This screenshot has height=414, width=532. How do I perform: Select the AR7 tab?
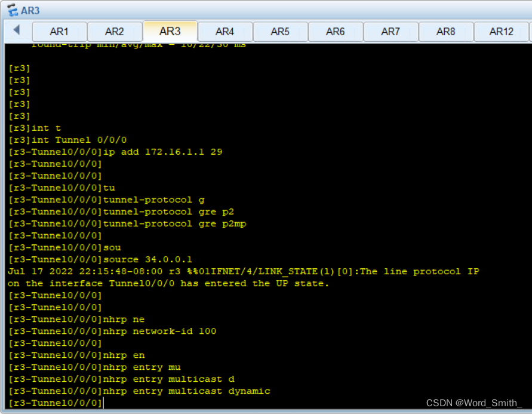coord(390,32)
